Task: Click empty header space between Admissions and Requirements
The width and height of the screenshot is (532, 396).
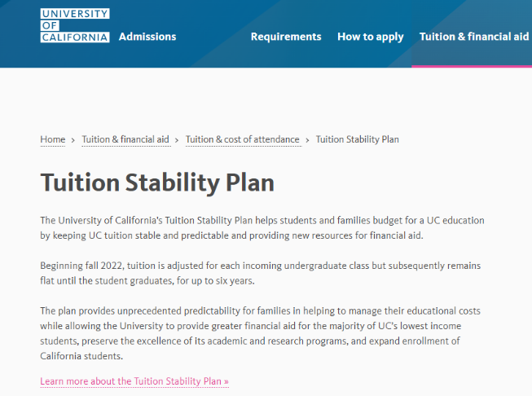Action: tap(212, 37)
